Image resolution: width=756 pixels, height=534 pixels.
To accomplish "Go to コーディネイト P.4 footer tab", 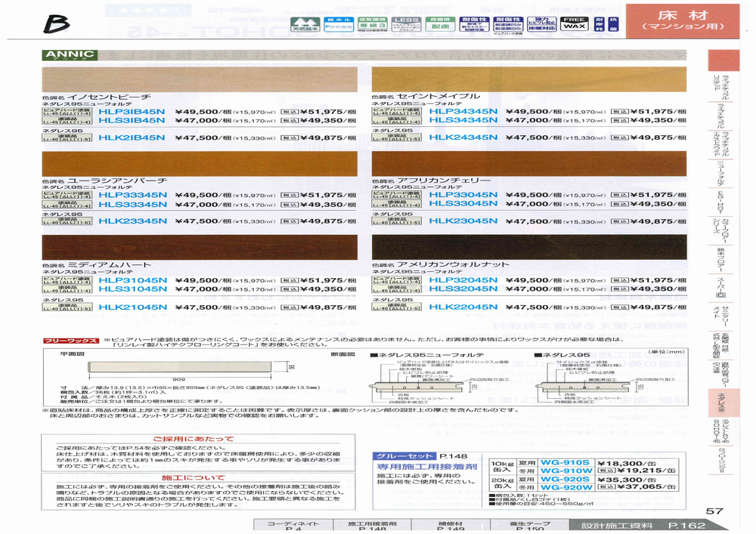I will pyautogui.click(x=293, y=526).
